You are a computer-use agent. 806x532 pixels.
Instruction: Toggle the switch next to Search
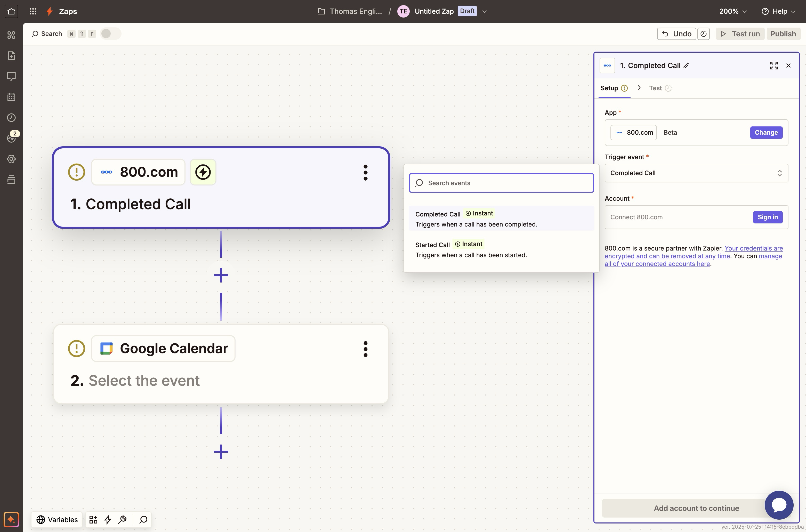[111, 34]
